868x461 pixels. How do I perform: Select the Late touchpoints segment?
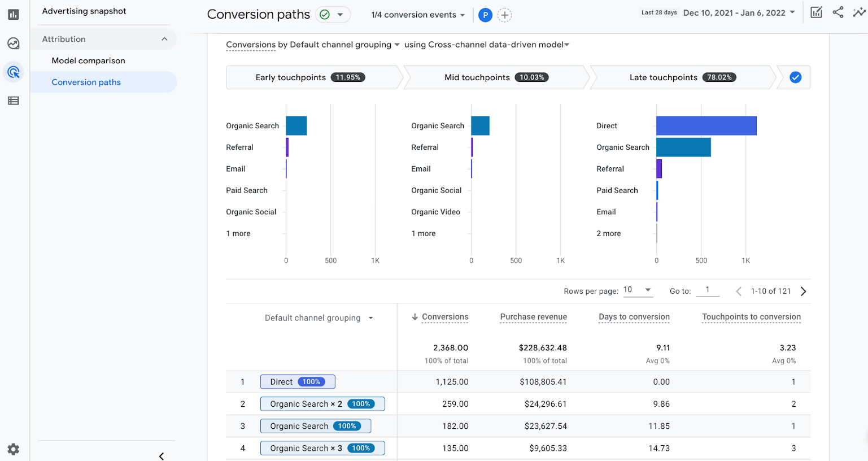[664, 77]
